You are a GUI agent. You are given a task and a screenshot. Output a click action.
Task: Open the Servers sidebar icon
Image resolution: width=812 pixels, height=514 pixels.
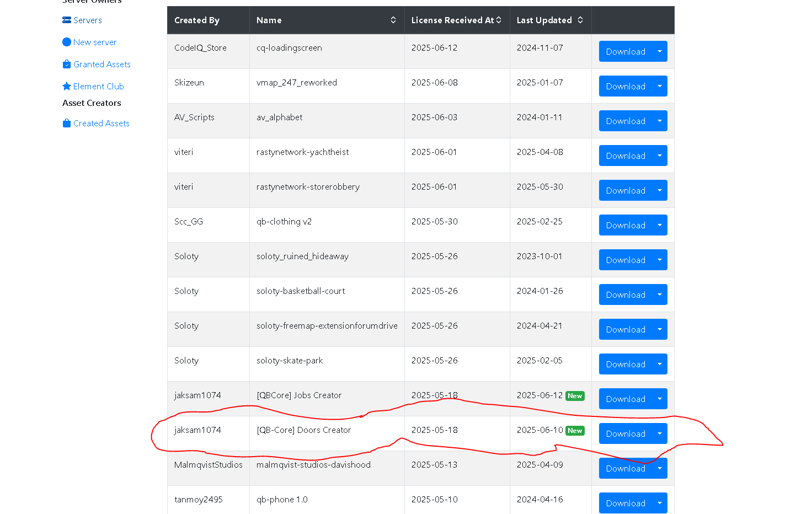coord(67,20)
